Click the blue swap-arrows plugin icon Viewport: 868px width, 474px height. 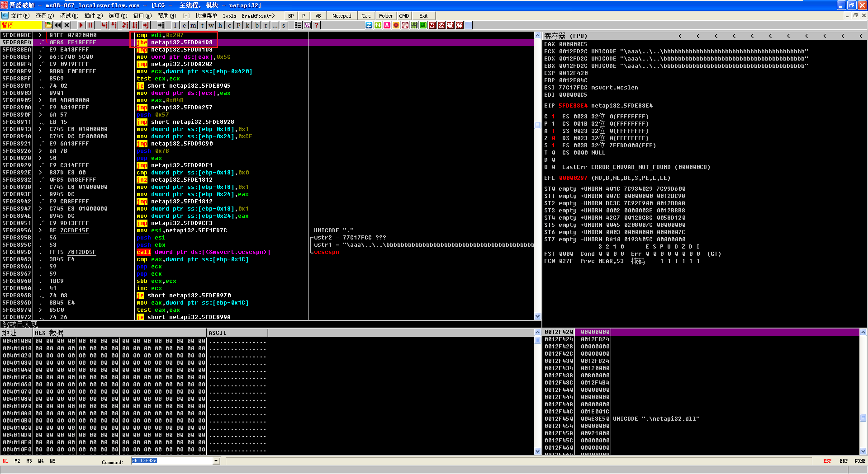(x=369, y=25)
